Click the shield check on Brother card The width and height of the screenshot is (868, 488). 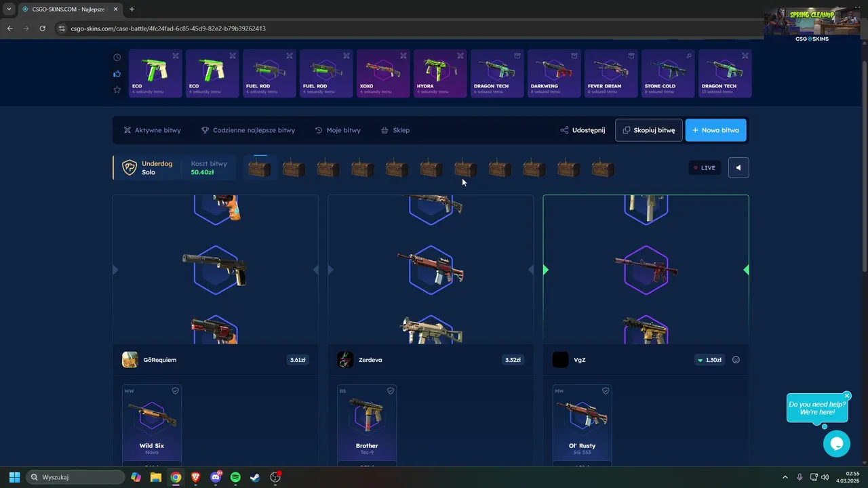tap(390, 391)
